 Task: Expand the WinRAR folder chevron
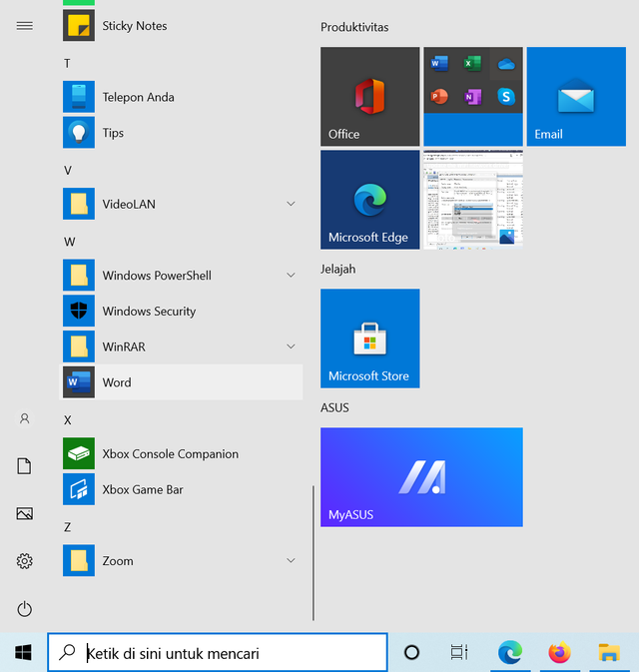(x=291, y=346)
